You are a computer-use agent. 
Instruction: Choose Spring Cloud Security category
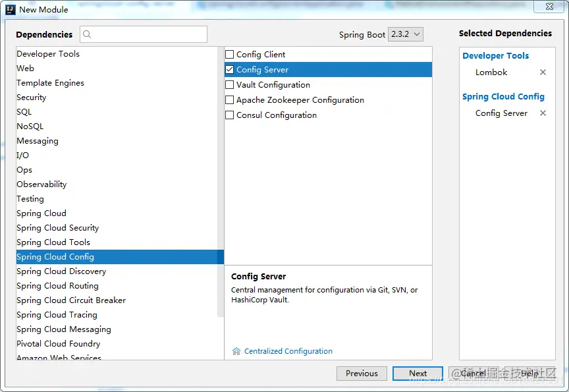pyautogui.click(x=117, y=228)
